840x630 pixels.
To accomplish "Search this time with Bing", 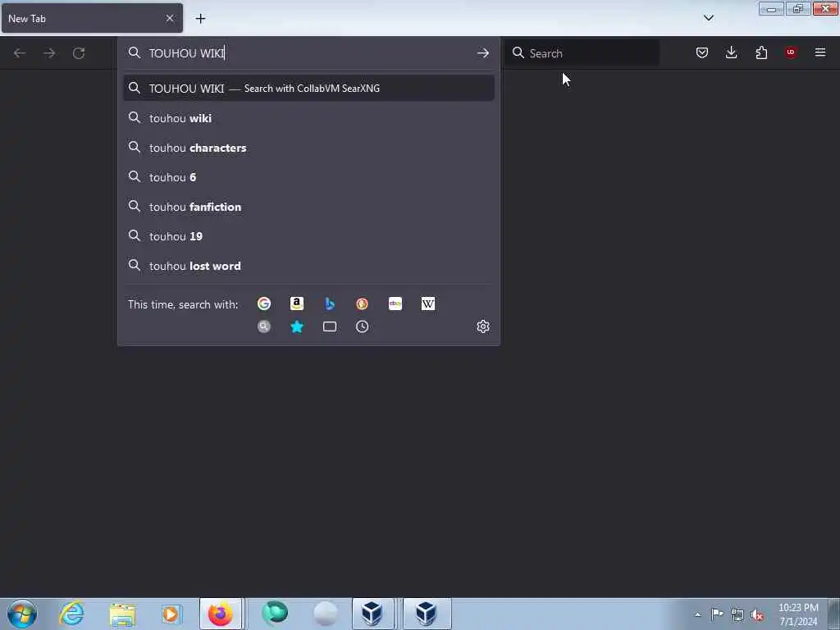I will [330, 304].
